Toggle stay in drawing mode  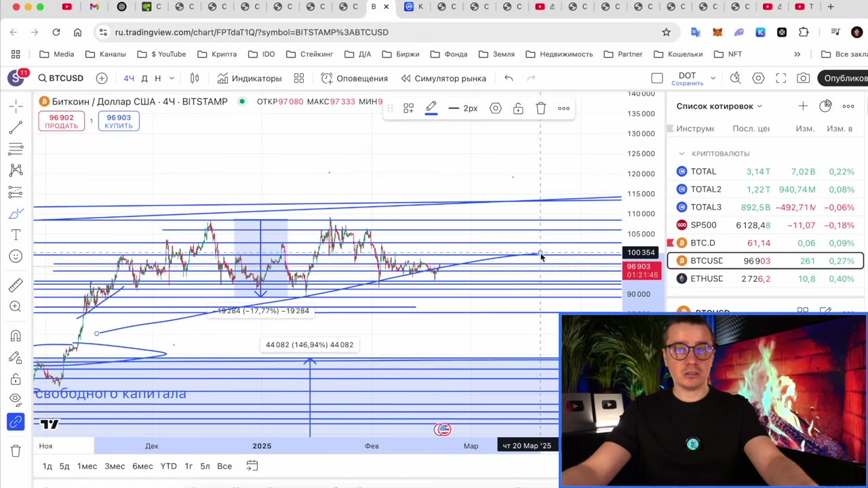[x=16, y=357]
